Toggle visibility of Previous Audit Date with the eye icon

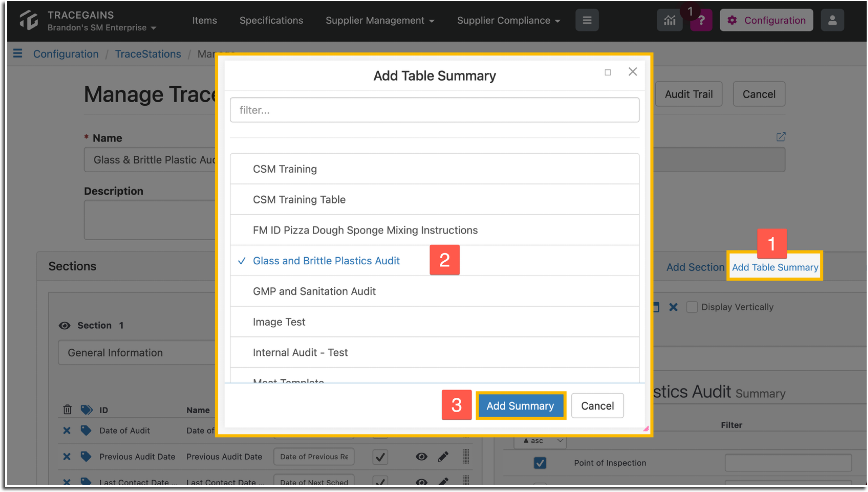coord(421,456)
